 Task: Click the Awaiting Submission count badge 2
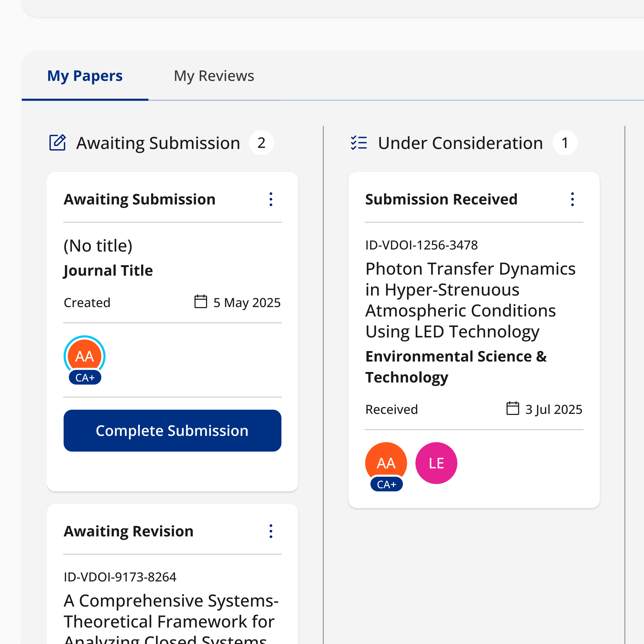[x=261, y=143]
